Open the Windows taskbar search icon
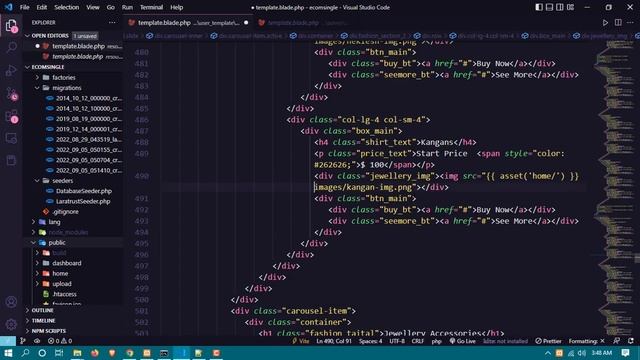Viewport: 640px width, 360px height. click(25, 353)
